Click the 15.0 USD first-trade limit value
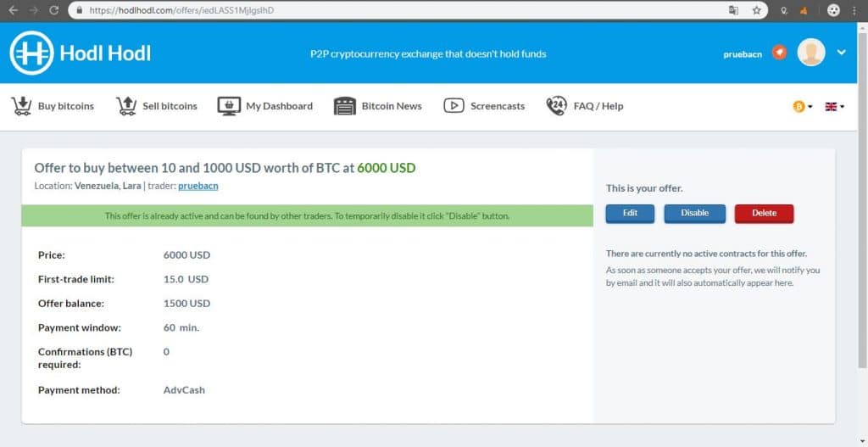This screenshot has width=868, height=447. [x=186, y=279]
